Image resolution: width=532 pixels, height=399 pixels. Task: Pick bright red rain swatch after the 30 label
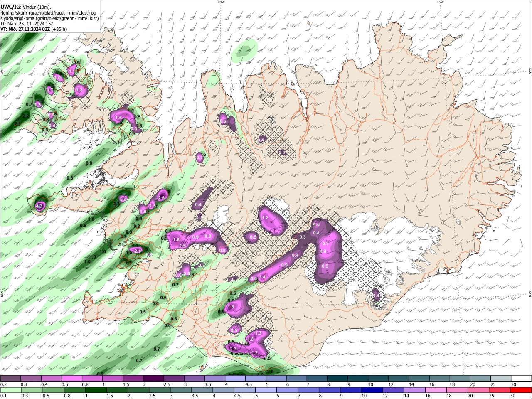(x=521, y=390)
